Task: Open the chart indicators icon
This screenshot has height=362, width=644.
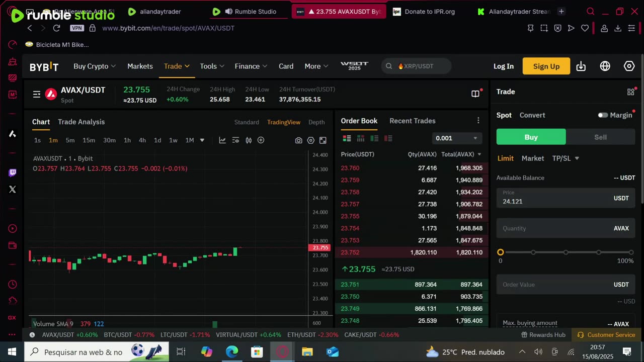Action: (x=222, y=140)
